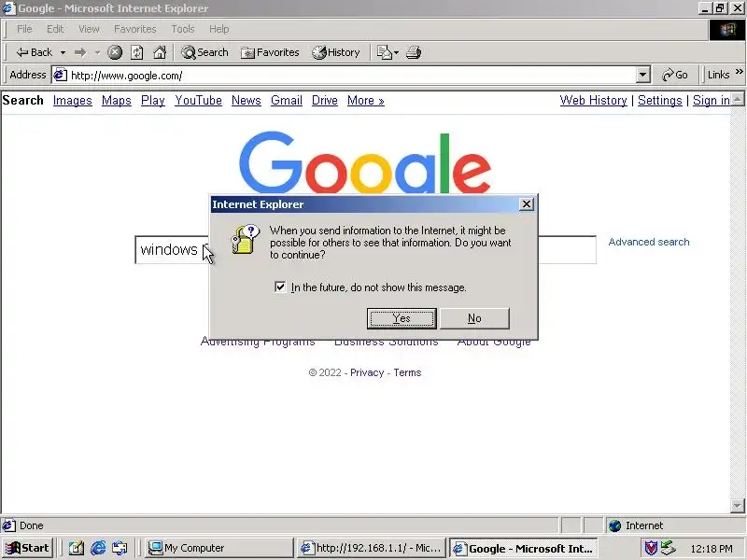The width and height of the screenshot is (747, 560).
Task: Click the Go button beside address bar
Action: click(x=674, y=75)
